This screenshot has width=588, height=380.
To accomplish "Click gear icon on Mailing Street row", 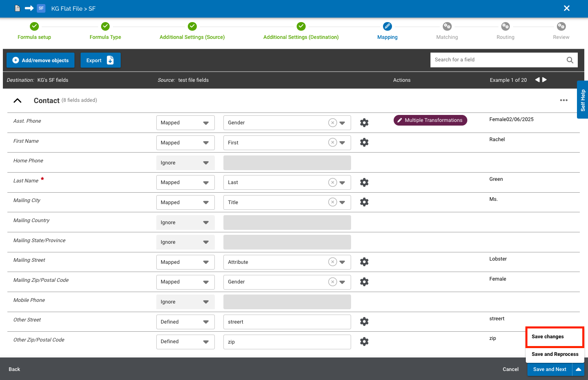I will [364, 262].
